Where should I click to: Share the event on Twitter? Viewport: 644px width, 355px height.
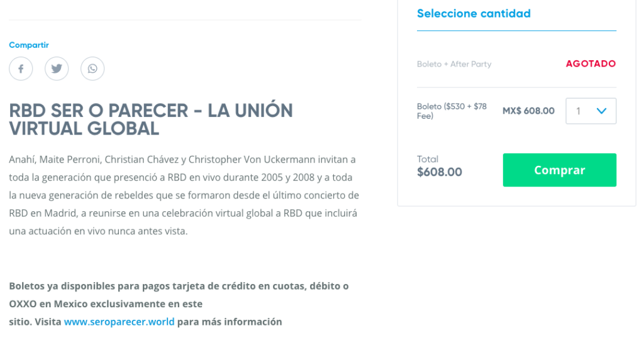point(57,68)
